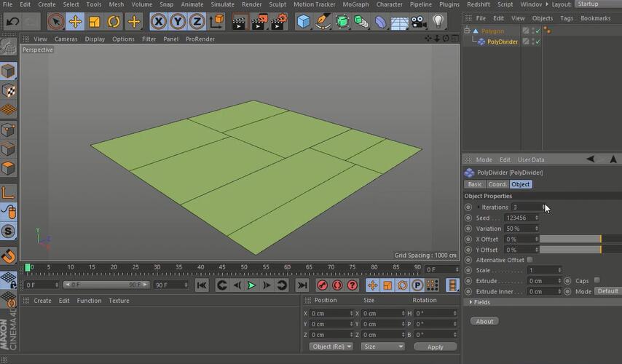622x364 pixels.
Task: Expand the Fields section
Action: coord(481,302)
